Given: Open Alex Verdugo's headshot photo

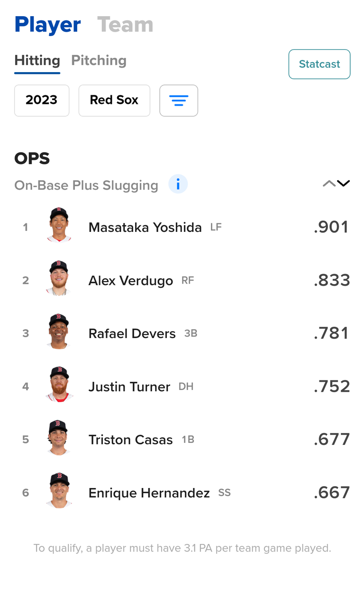Looking at the screenshot, I should pos(59,278).
